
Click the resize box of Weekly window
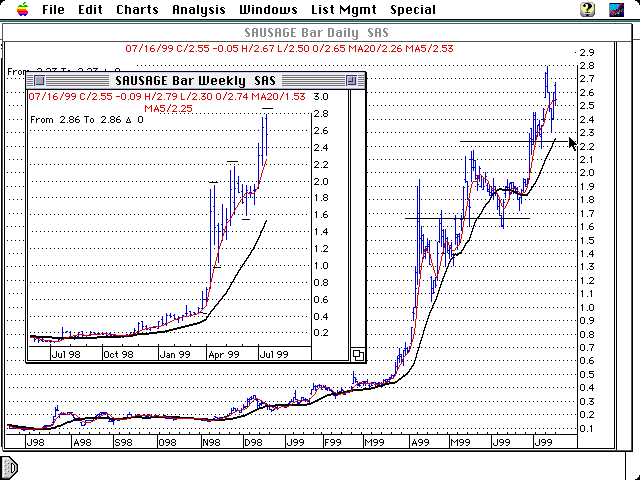tap(358, 354)
